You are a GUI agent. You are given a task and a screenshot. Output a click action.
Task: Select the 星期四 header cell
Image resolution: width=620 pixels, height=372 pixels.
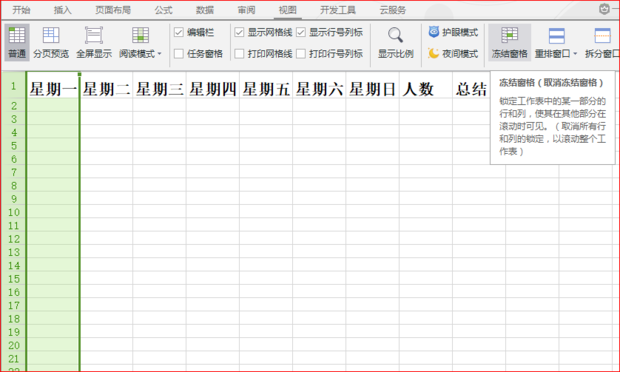[213, 85]
